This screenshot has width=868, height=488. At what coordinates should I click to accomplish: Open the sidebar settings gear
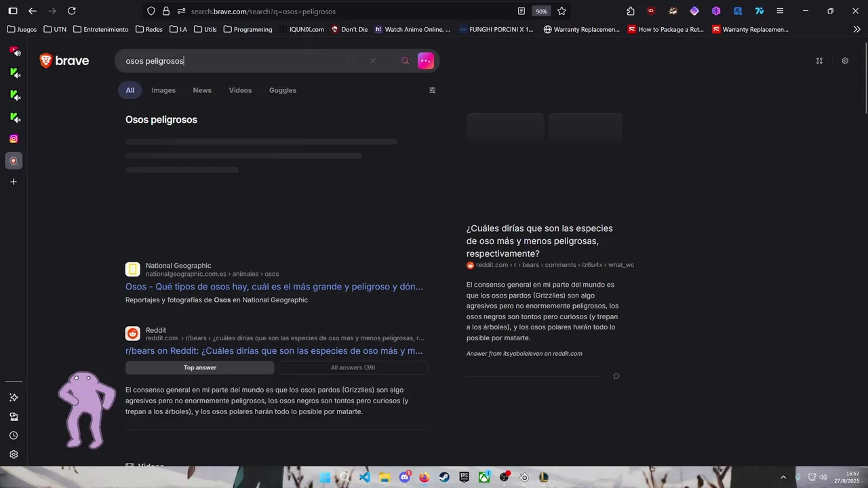click(x=14, y=455)
